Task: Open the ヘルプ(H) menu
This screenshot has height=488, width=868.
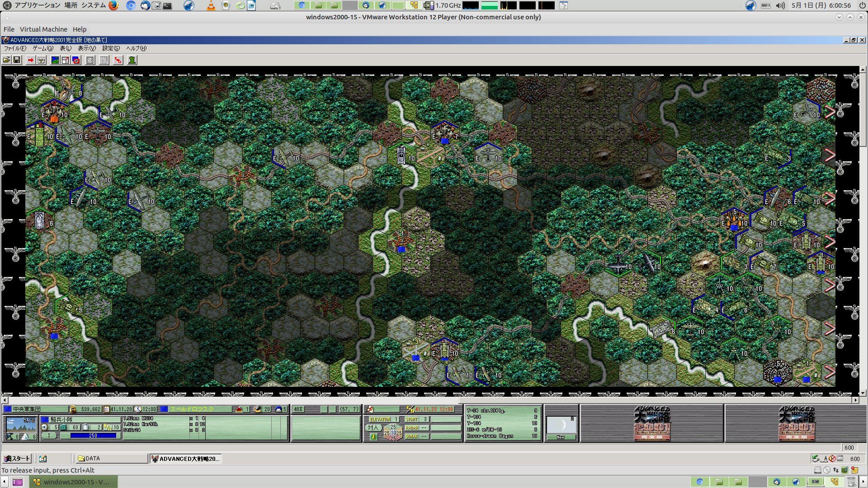Action: (x=136, y=48)
